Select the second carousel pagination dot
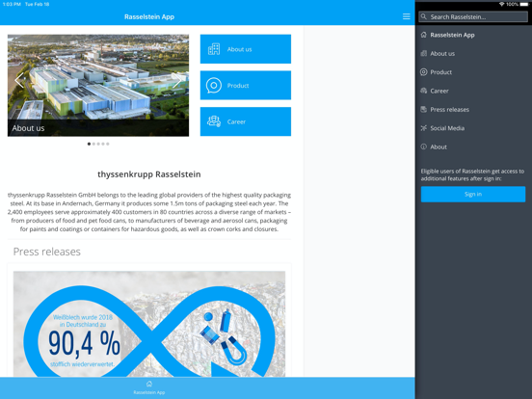The image size is (532, 399). pos(93,144)
